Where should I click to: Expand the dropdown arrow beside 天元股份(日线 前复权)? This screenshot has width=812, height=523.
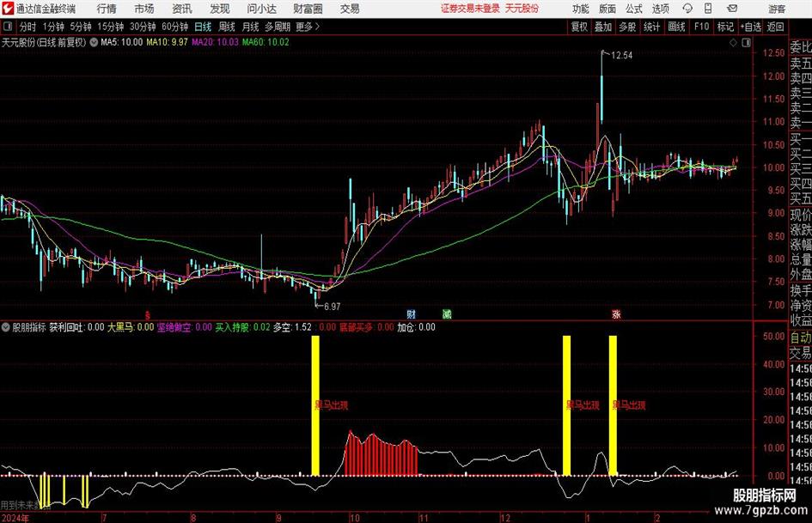click(x=94, y=42)
